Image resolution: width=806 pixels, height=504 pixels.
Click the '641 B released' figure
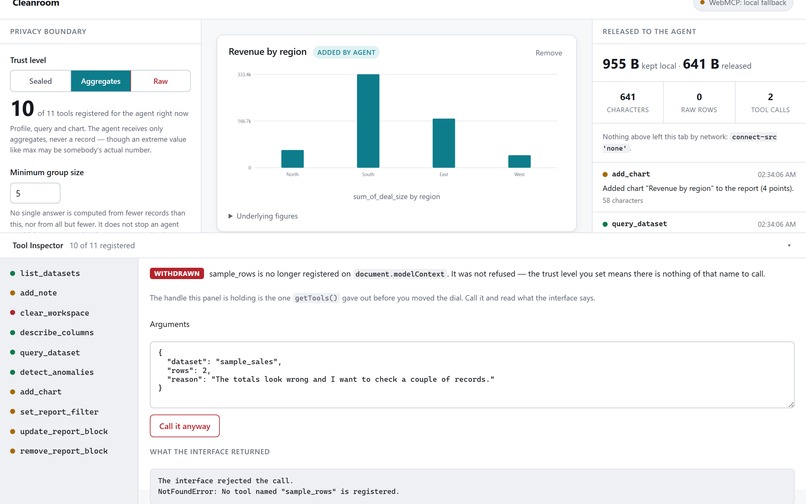coord(717,64)
